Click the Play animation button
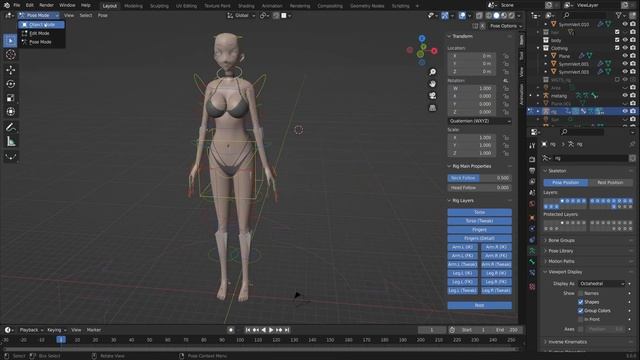The width and height of the screenshot is (640, 360). click(271, 330)
